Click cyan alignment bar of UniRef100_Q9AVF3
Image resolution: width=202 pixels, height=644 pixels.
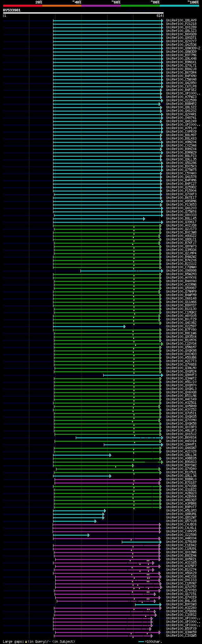tap(133, 375)
